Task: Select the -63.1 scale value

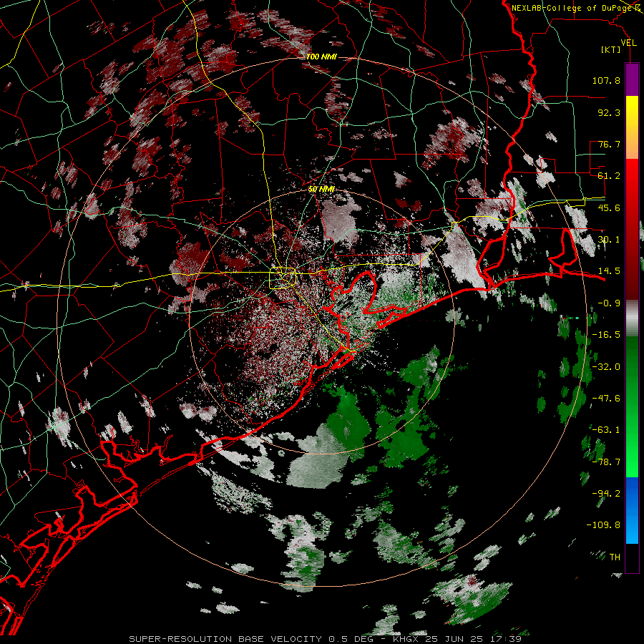Action: (x=606, y=430)
